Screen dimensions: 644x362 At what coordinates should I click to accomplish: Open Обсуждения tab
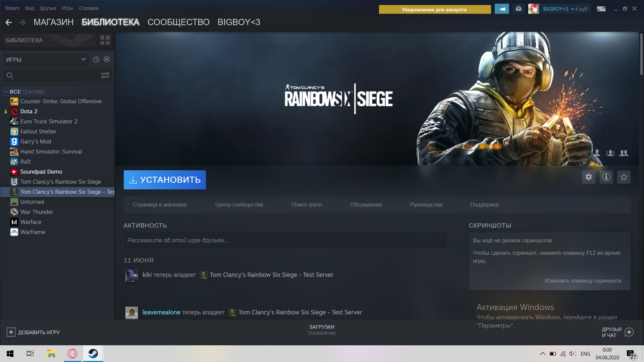tap(366, 204)
